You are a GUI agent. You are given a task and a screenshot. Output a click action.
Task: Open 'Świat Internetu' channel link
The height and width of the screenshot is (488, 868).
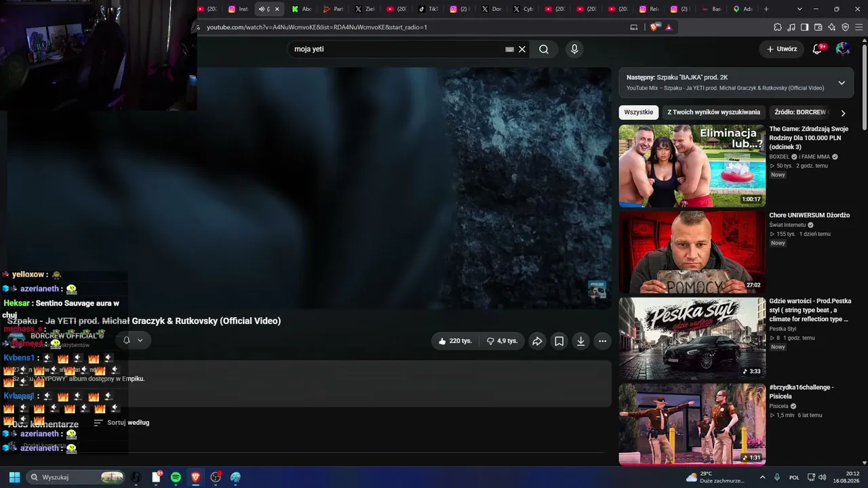click(787, 224)
